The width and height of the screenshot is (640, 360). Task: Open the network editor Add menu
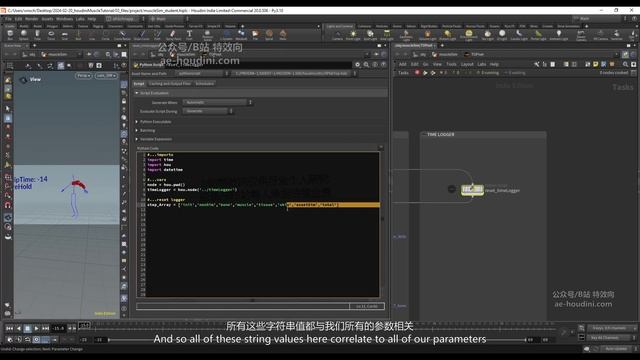tap(402, 64)
